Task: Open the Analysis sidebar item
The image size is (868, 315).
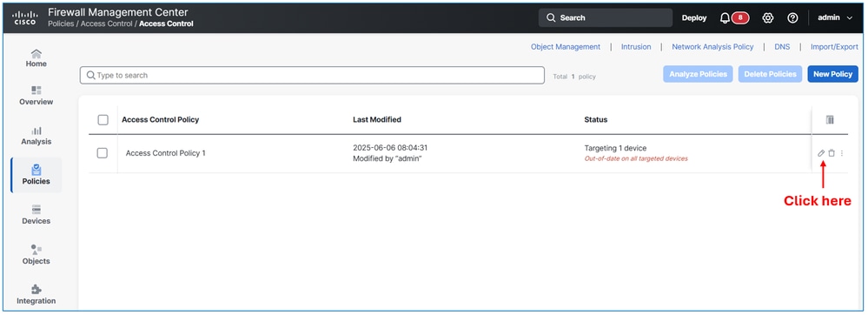Action: pyautogui.click(x=36, y=136)
